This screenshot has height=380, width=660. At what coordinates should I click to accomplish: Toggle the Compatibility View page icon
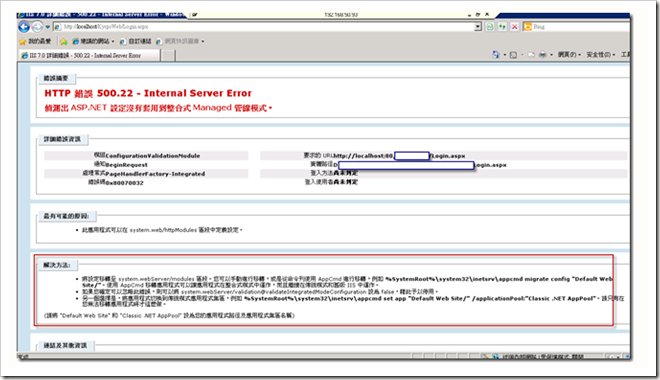(490, 27)
